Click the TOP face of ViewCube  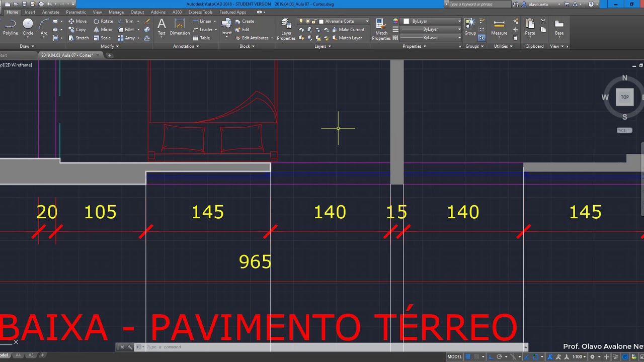pos(624,97)
